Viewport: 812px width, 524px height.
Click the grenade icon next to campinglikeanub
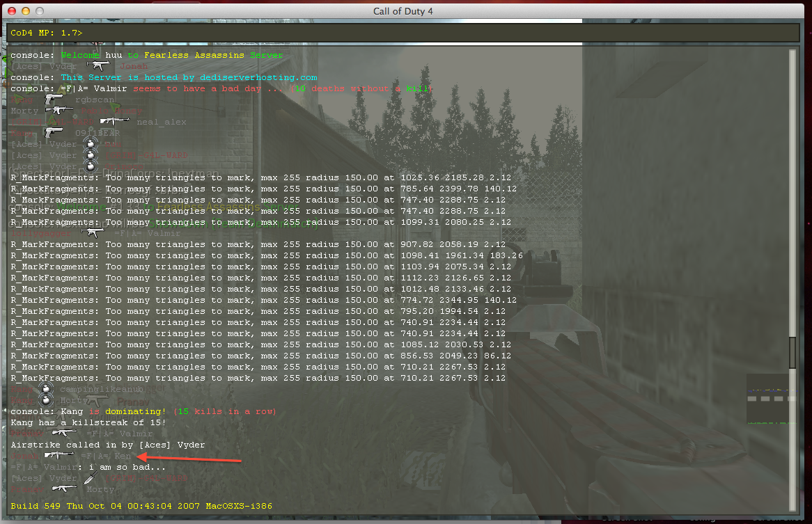click(46, 388)
